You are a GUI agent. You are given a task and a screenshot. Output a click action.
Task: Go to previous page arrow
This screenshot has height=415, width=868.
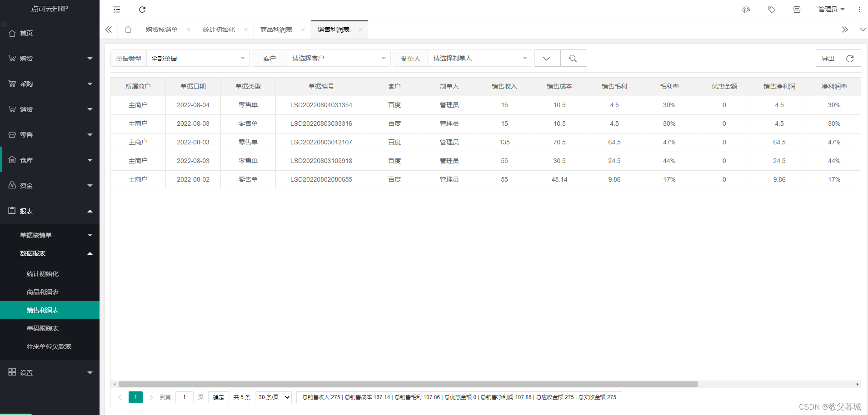120,397
